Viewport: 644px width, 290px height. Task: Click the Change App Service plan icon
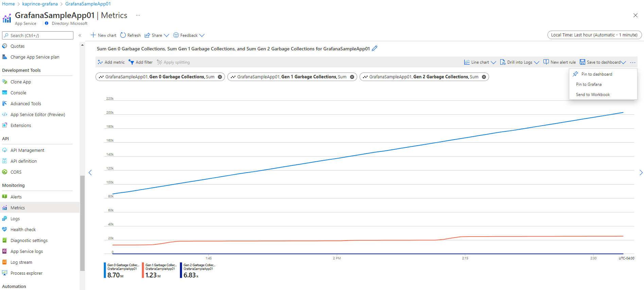coord(5,57)
